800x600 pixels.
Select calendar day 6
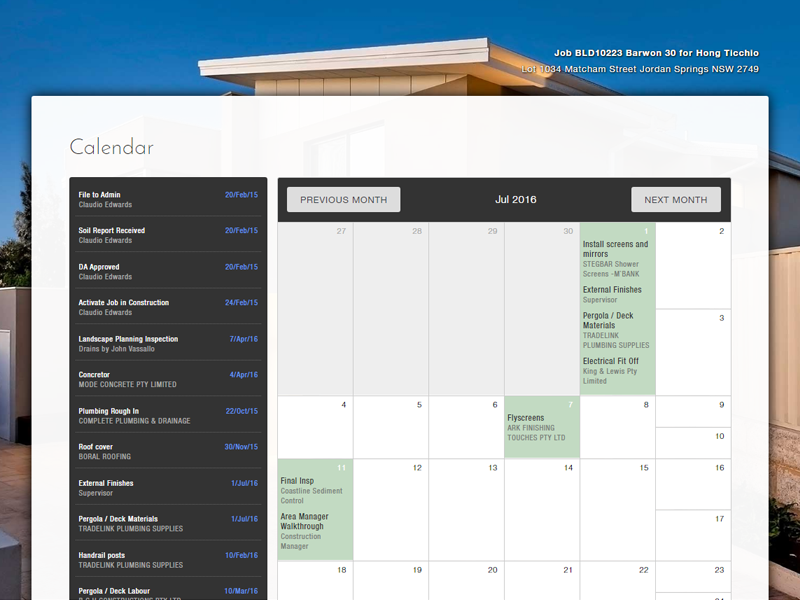[x=466, y=427]
